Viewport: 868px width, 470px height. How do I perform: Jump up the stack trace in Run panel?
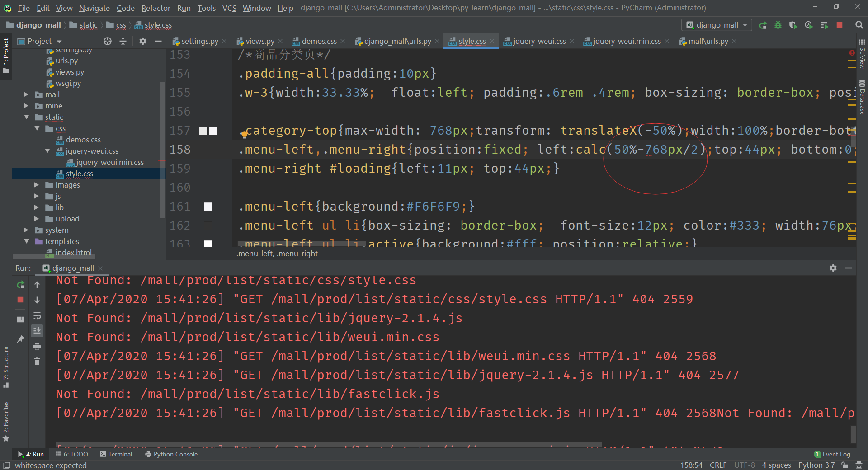pos(37,285)
